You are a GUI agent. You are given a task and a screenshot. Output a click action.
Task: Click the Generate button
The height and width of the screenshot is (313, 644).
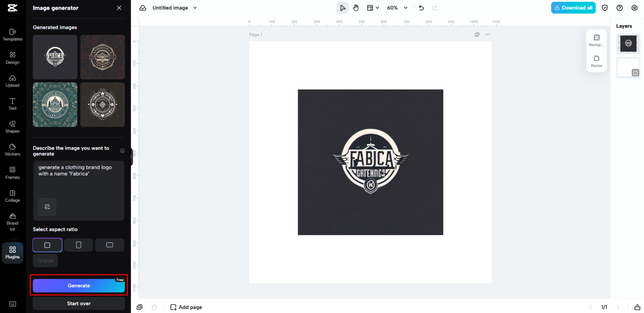click(78, 285)
